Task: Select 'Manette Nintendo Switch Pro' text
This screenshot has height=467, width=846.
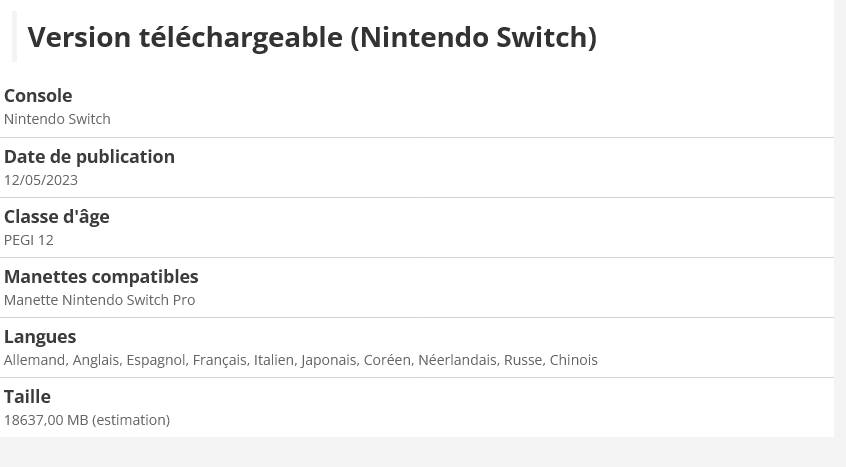Action: click(99, 300)
